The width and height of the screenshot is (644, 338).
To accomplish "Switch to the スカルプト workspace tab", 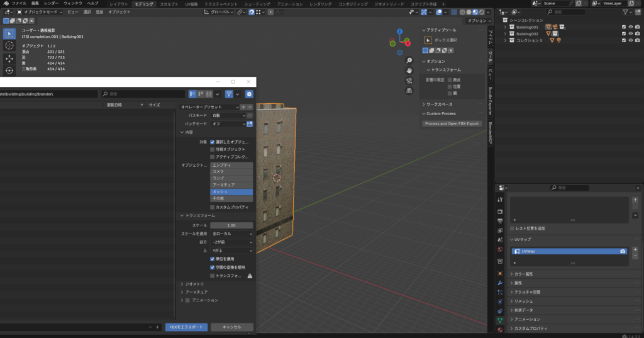I will (x=169, y=4).
